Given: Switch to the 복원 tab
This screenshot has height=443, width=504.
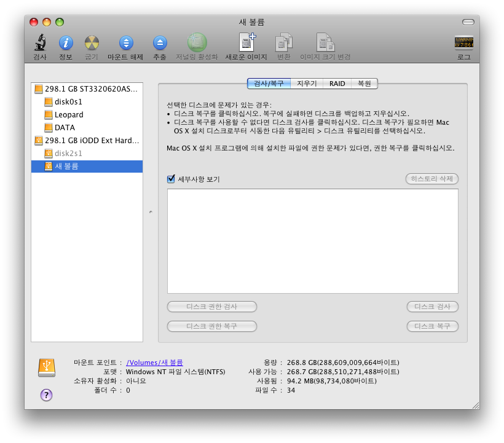Looking at the screenshot, I should click(364, 84).
